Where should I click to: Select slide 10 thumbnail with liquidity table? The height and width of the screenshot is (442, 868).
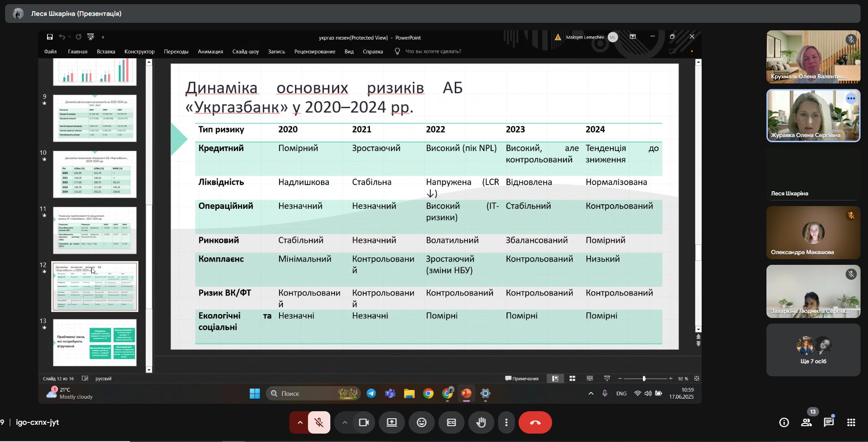[x=95, y=174]
